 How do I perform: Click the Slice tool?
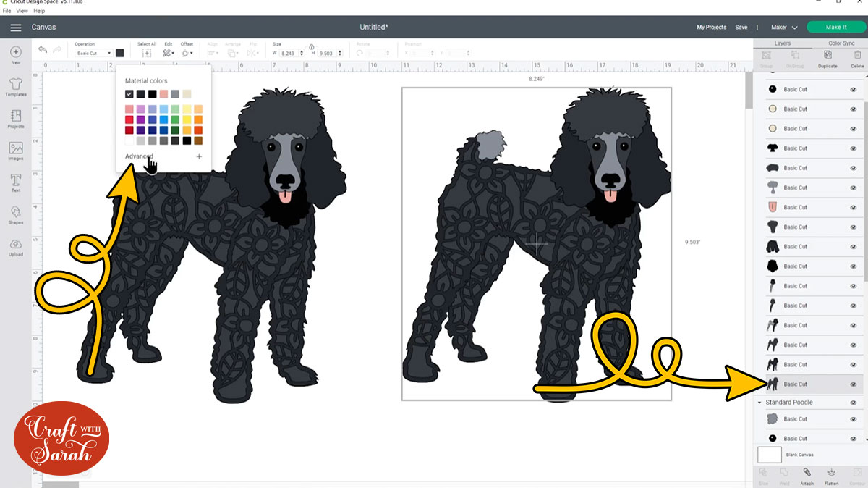tap(763, 476)
